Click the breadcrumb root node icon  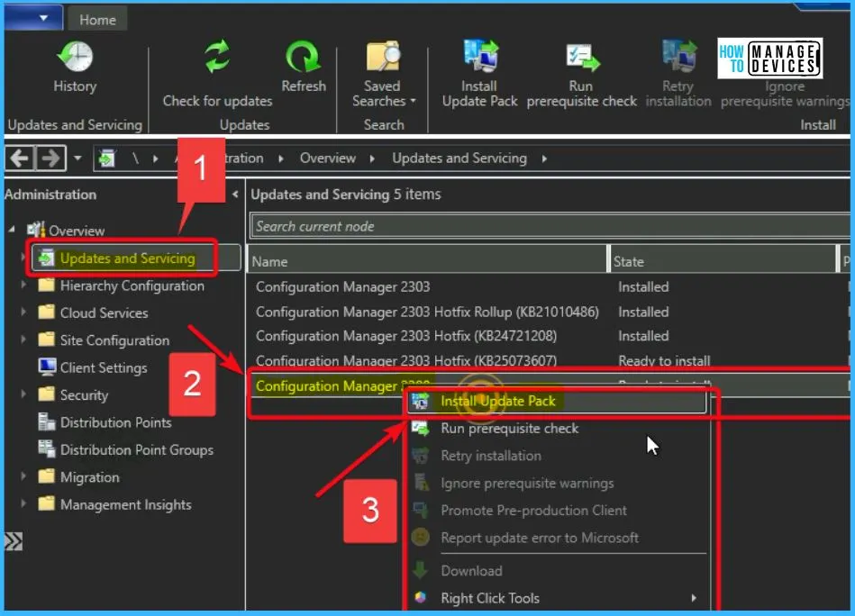point(107,159)
